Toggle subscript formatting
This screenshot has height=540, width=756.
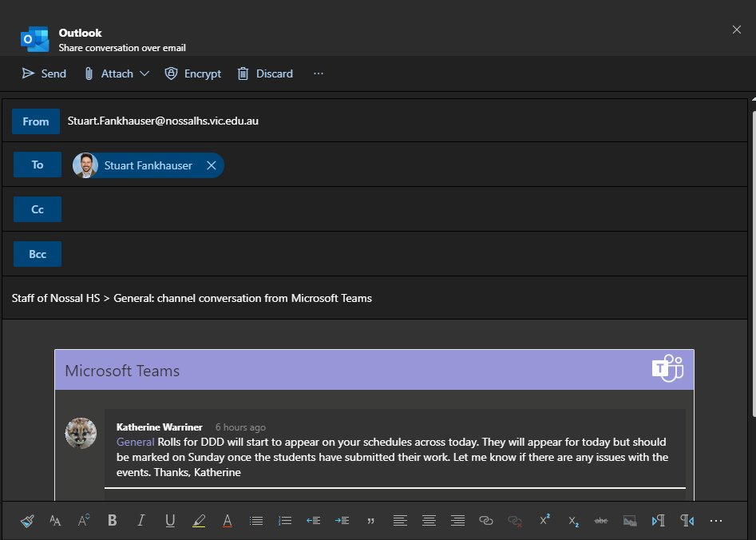(573, 521)
